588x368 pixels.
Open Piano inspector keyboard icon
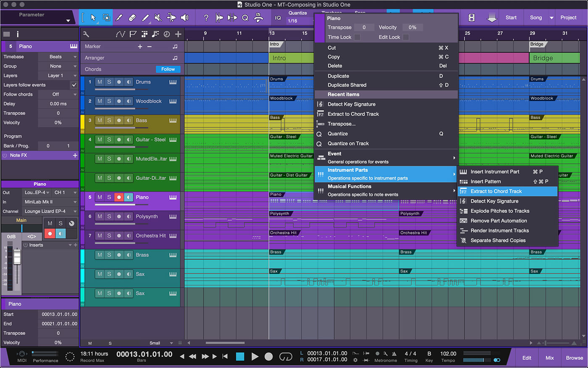tap(73, 46)
